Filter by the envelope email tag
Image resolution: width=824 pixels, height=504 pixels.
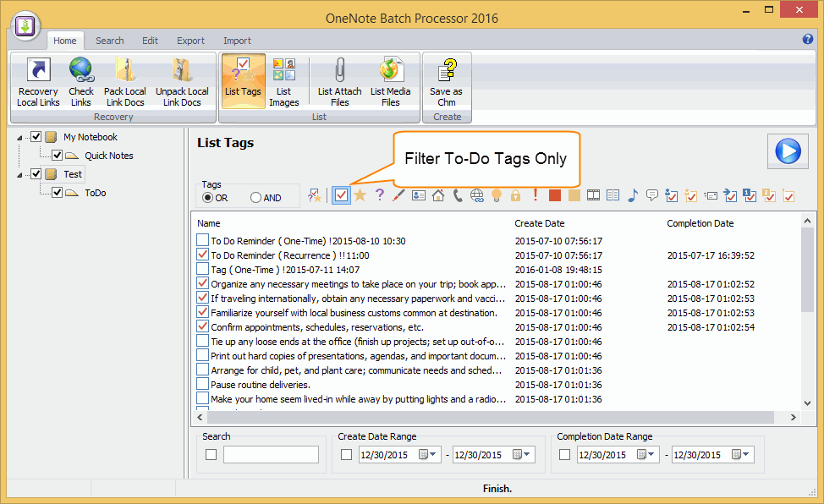coord(711,196)
